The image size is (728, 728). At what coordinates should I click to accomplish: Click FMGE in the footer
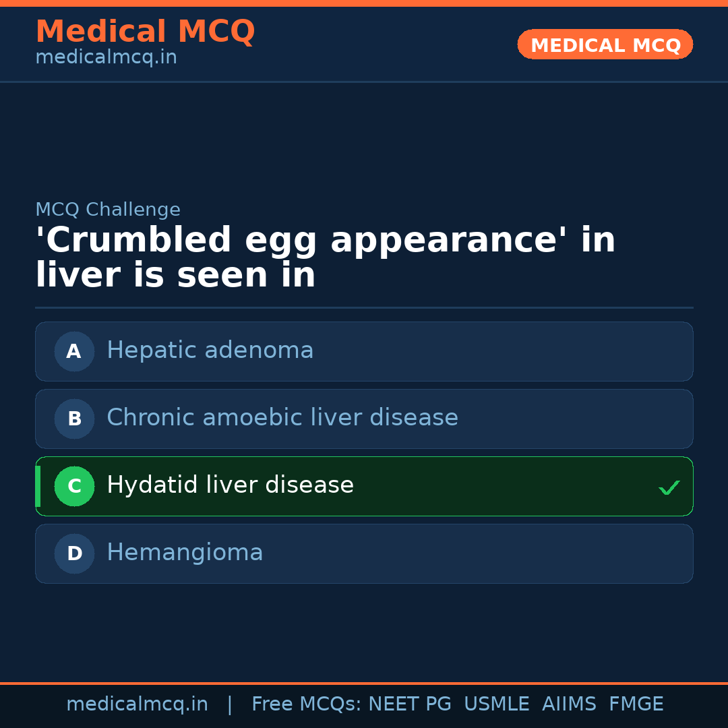pos(636,704)
